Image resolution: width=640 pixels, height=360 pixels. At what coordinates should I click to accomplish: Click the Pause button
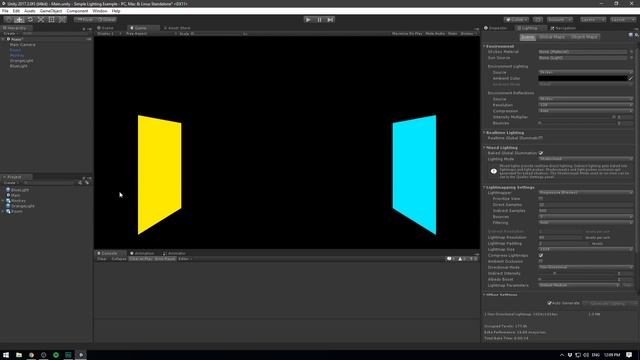click(319, 20)
